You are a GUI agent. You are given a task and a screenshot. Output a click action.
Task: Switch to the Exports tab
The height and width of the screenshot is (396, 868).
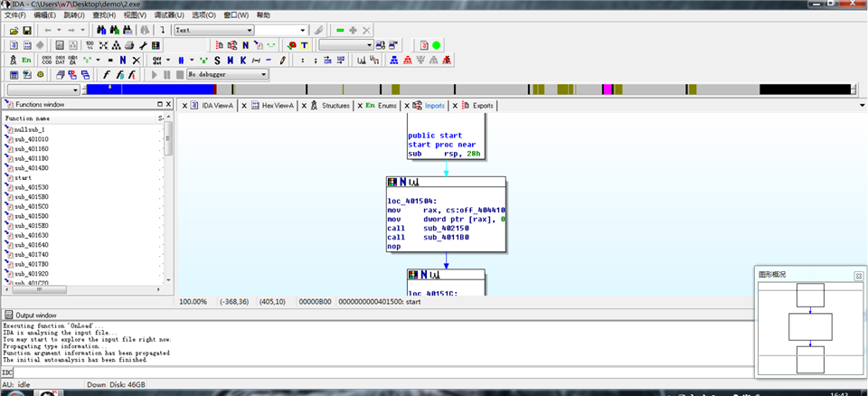[x=479, y=105]
